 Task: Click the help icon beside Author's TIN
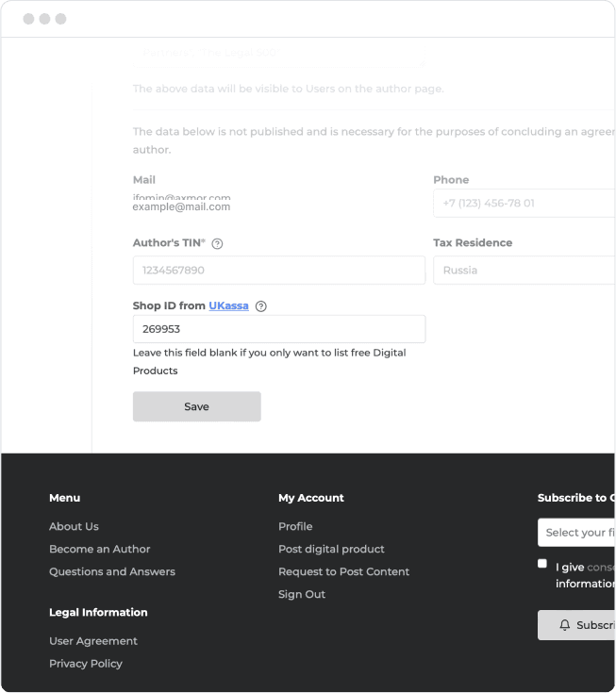[x=217, y=243]
